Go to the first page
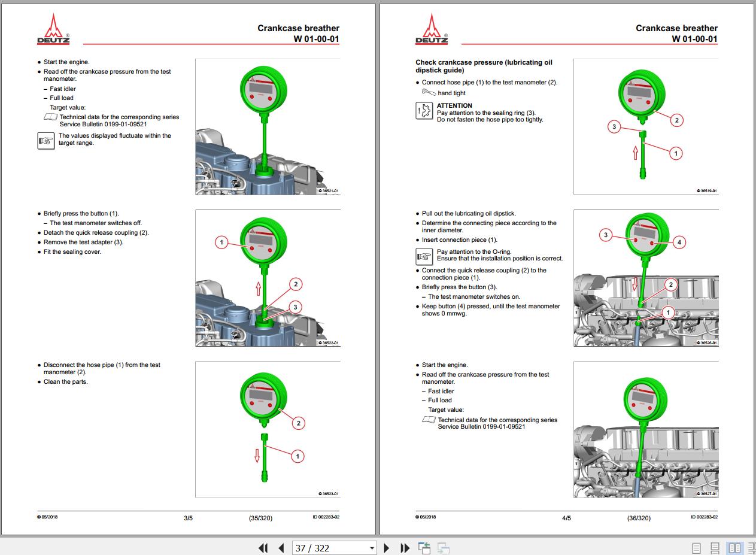Screen dimensions: 756x555 pyautogui.click(x=263, y=548)
